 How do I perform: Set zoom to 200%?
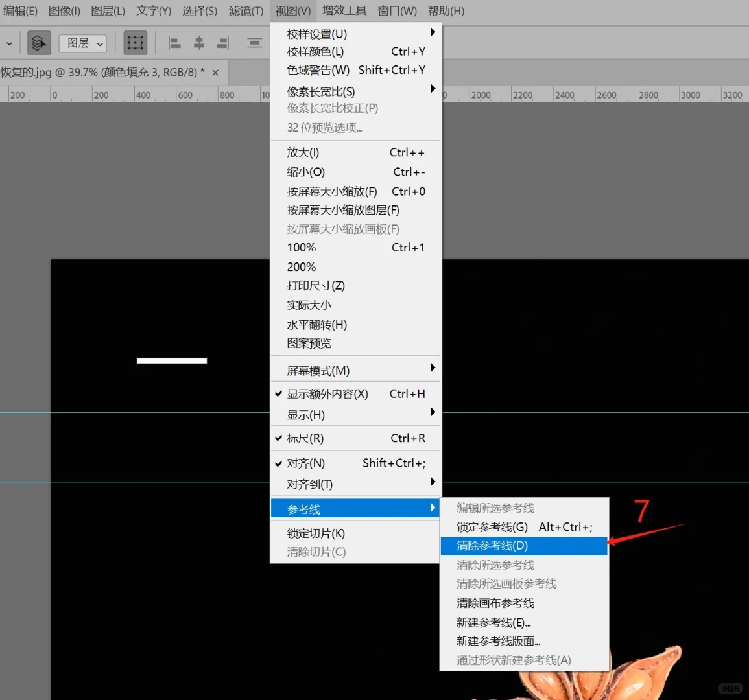click(356, 266)
